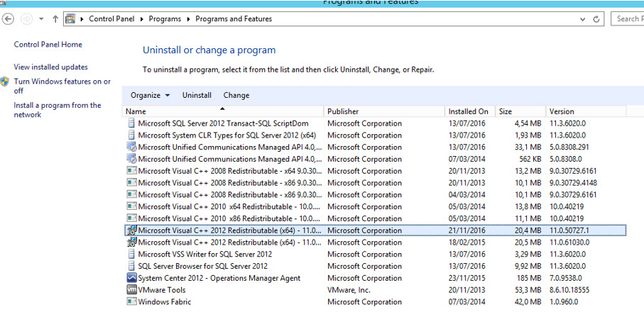The image size is (644, 312).
Task: Sort by the Size column header
Action: tap(520, 111)
